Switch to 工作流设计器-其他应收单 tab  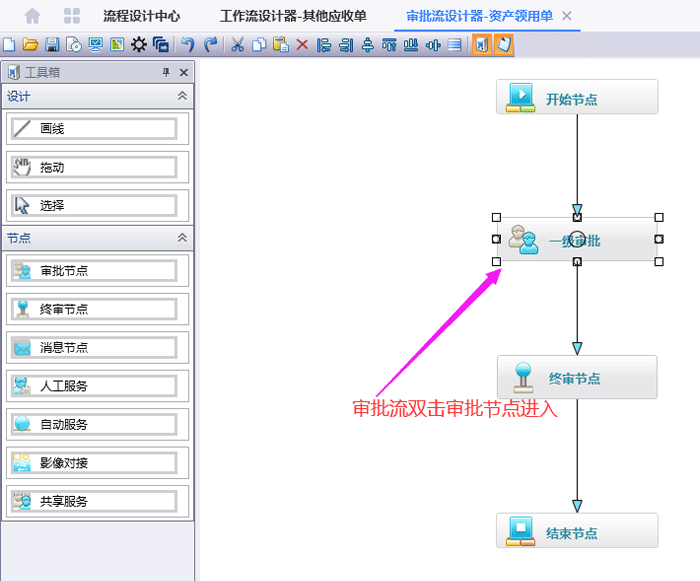tap(293, 16)
